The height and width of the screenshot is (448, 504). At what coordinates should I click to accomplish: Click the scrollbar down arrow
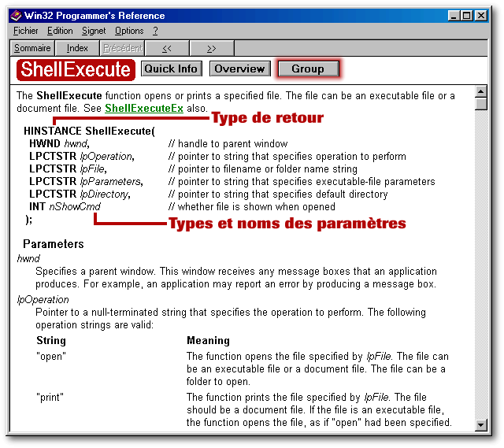481,425
